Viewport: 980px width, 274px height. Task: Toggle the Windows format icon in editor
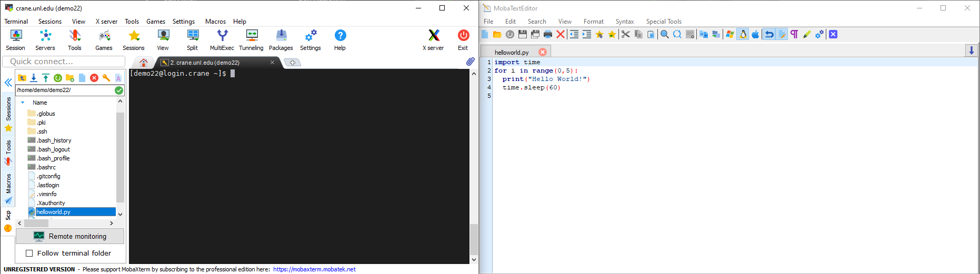pos(729,34)
